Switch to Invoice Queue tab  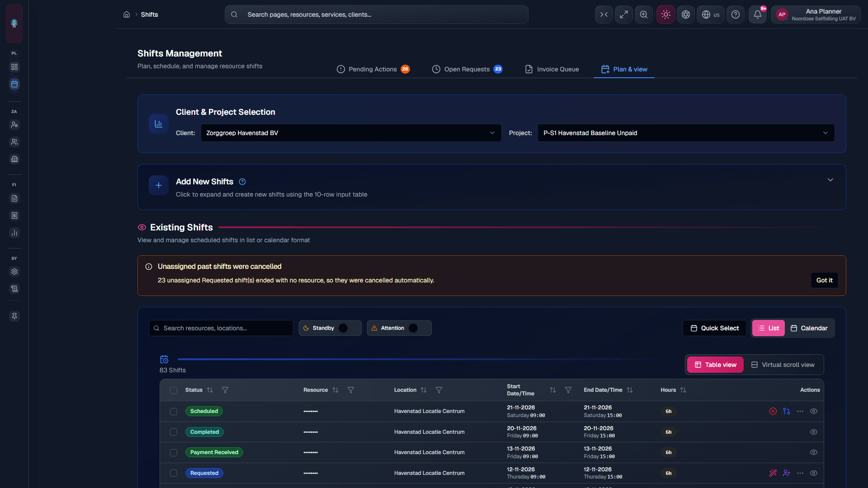(x=552, y=69)
